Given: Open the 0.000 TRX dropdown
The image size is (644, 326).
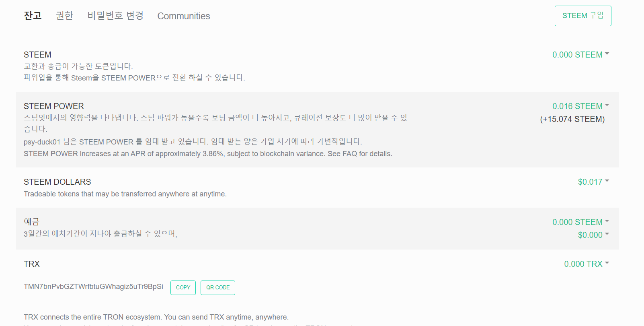Looking at the screenshot, I should [587, 264].
